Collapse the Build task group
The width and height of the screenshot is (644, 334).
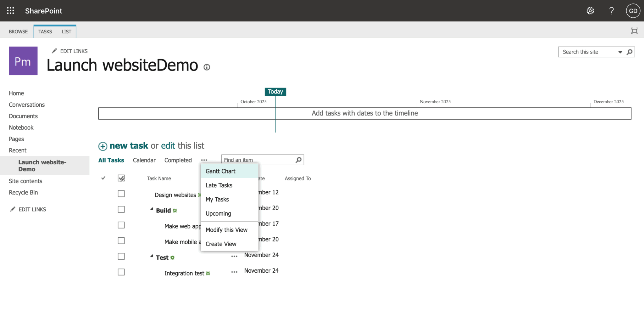pos(152,209)
